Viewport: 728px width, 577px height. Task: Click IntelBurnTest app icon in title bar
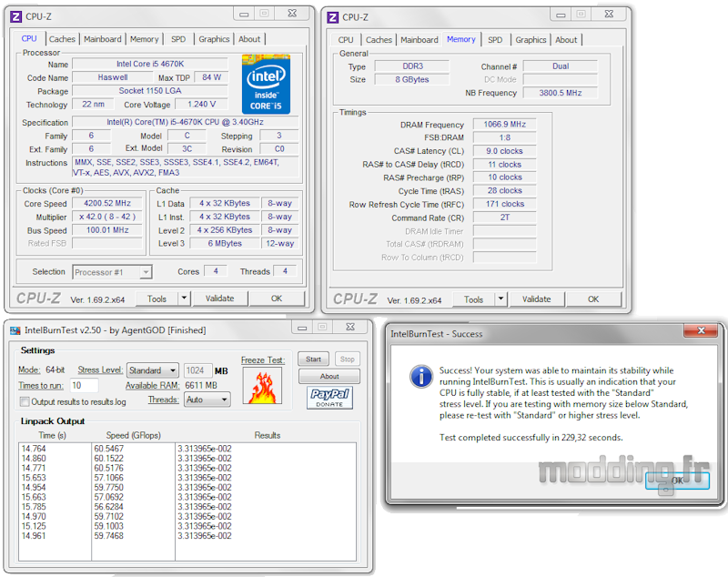15,330
